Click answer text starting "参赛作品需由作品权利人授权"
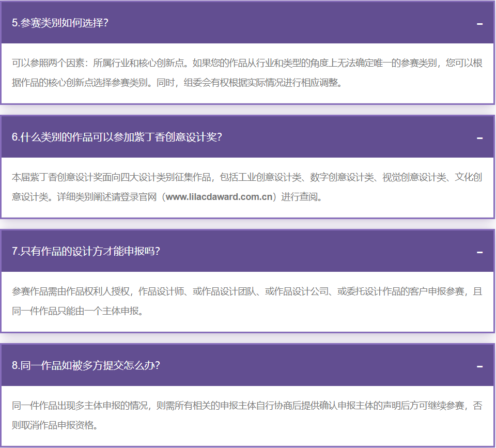The height and width of the screenshot is (448, 496). [247, 301]
